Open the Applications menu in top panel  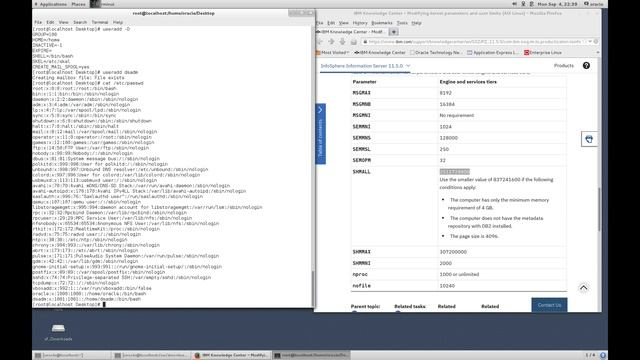tap(51, 4)
